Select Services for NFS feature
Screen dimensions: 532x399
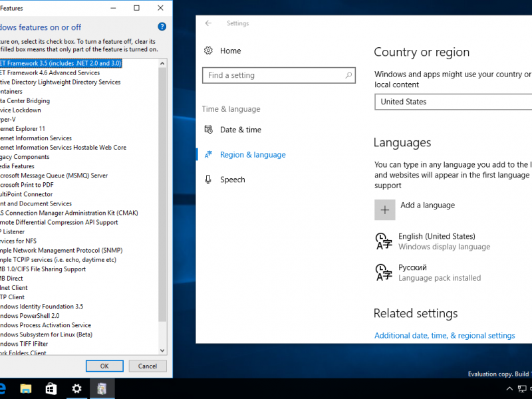coord(19,241)
